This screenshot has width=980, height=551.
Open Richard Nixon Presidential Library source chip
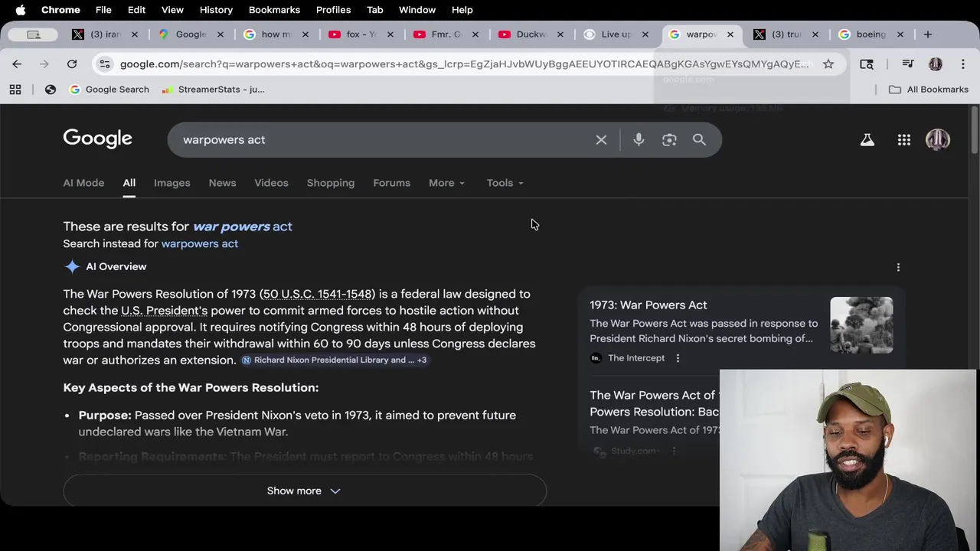point(335,360)
